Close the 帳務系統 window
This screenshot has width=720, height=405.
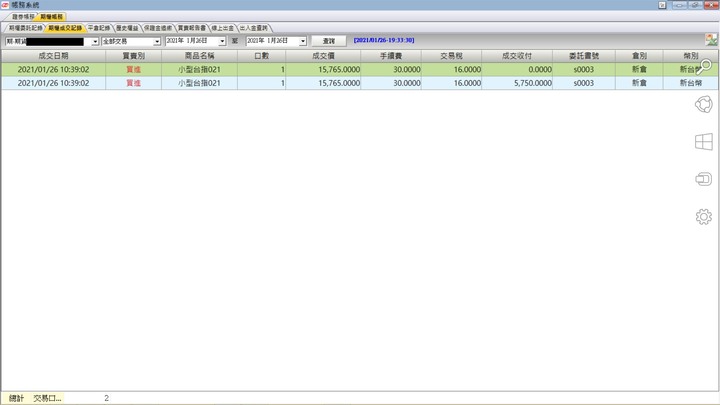coord(711,5)
